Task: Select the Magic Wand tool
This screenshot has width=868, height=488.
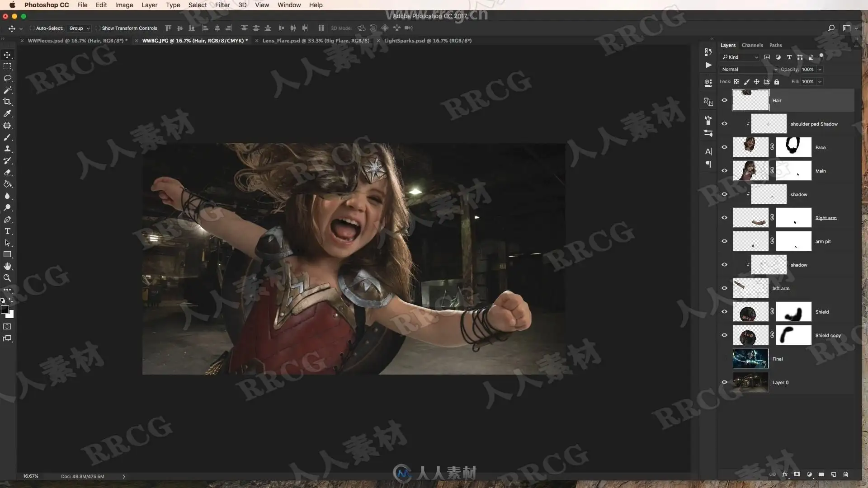Action: pos(7,90)
